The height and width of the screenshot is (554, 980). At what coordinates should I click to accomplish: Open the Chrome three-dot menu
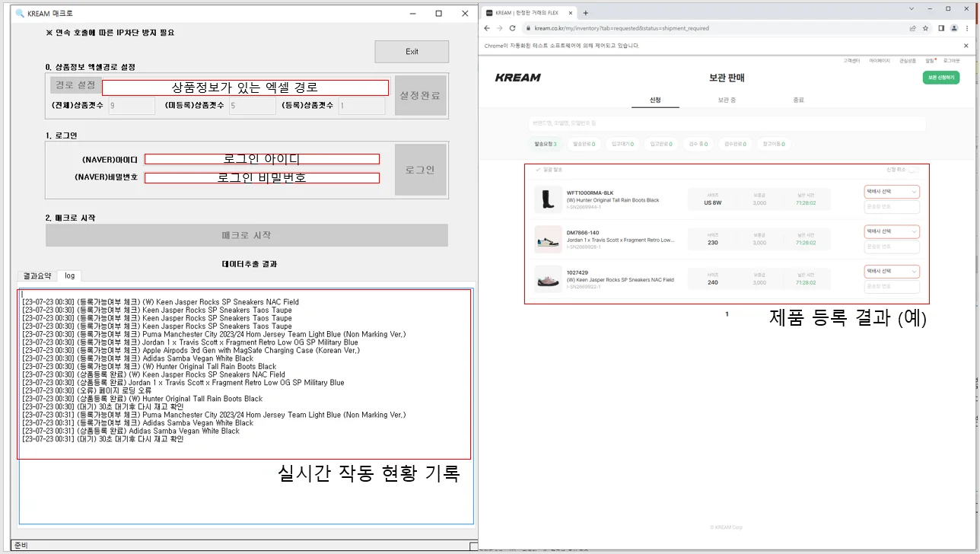[967, 28]
